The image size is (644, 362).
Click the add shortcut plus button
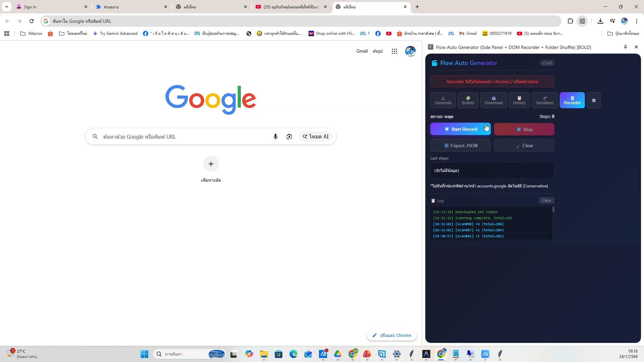pos(211,164)
